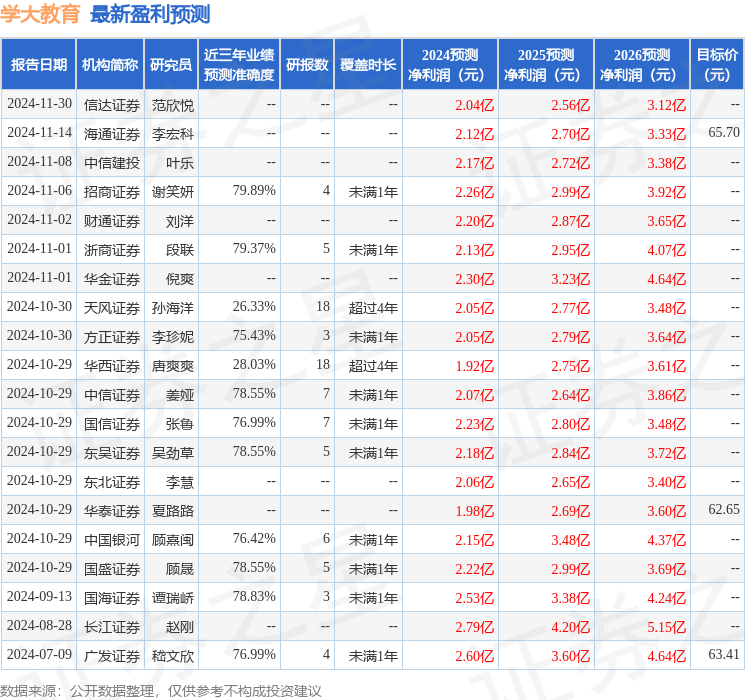Click the 目标价 column header
This screenshot has width=745, height=700.
717,65
